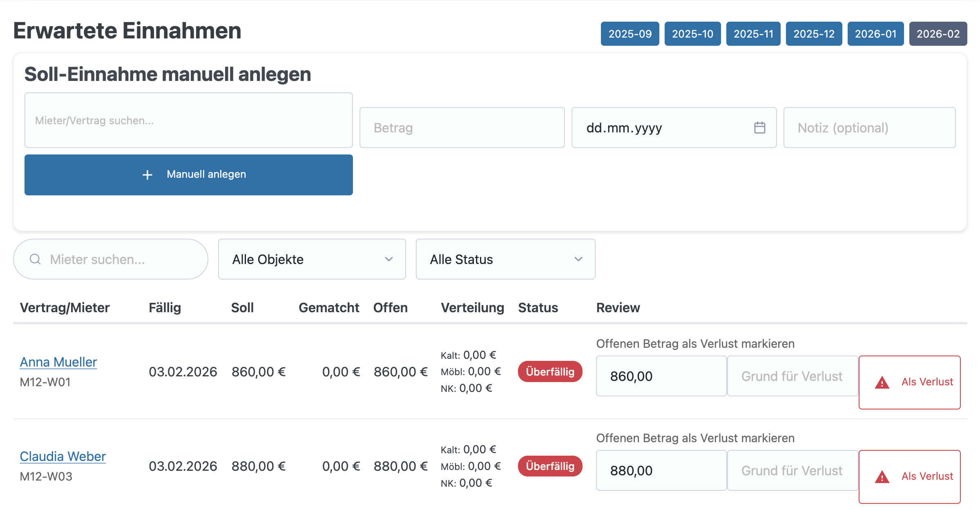The height and width of the screenshot is (510, 980).
Task: Open Claudia Weber tenant link
Action: tap(63, 456)
